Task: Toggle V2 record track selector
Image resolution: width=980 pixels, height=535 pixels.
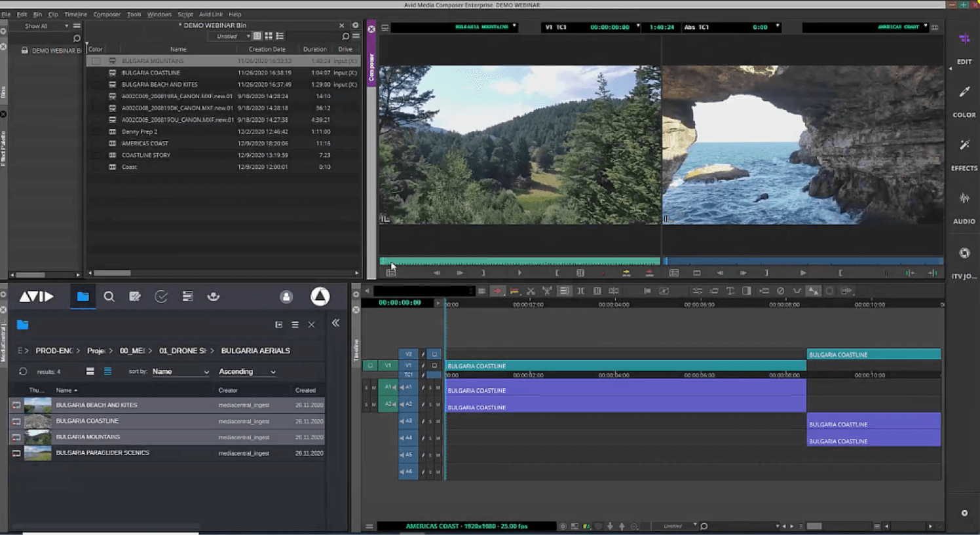Action: (408, 354)
